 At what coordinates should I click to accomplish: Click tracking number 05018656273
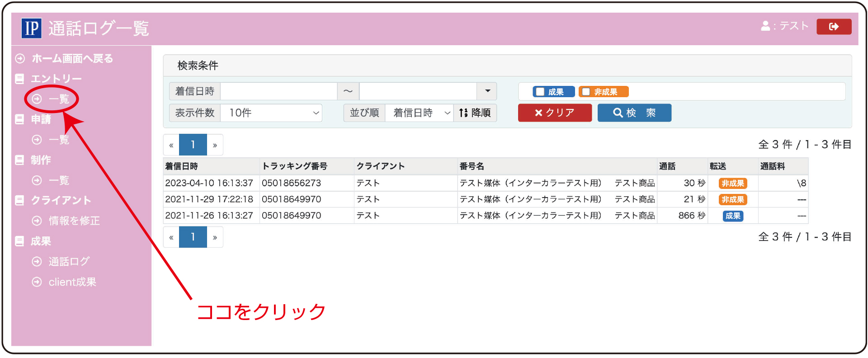tap(291, 183)
